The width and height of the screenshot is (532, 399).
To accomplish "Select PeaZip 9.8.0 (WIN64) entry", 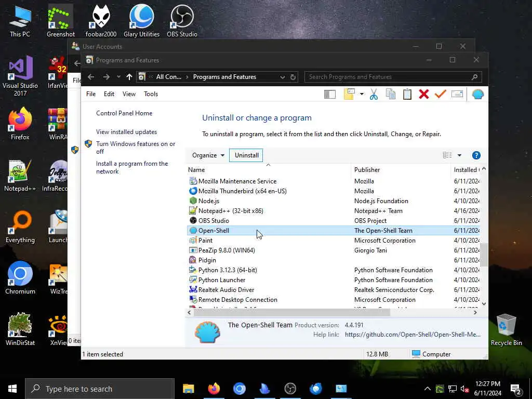I will click(x=333, y=250).
